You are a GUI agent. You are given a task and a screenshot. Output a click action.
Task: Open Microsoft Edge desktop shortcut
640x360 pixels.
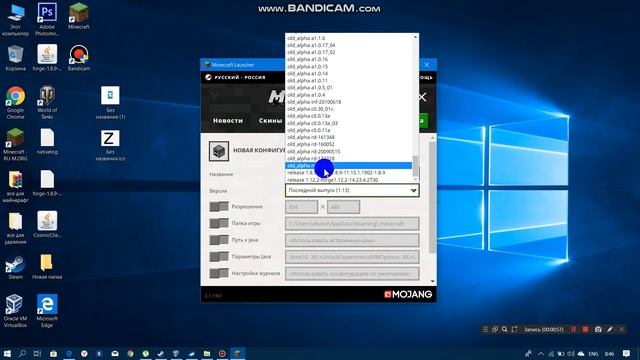click(47, 311)
